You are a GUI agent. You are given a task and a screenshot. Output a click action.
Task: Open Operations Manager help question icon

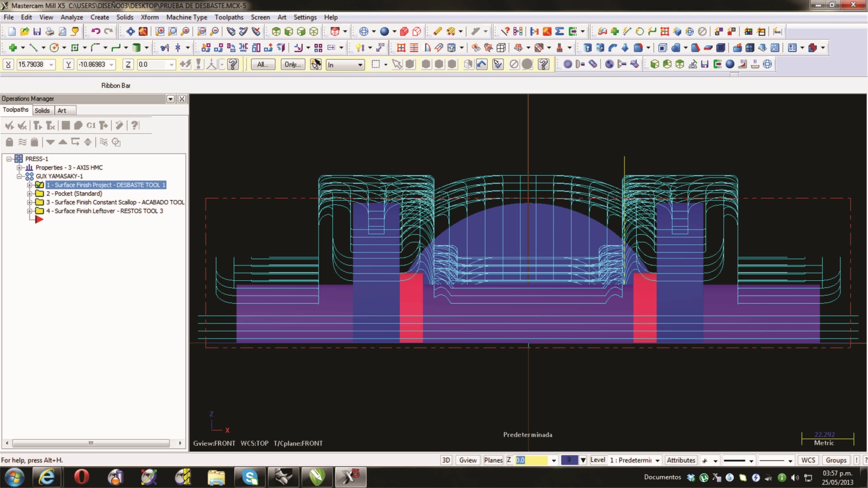click(x=135, y=125)
